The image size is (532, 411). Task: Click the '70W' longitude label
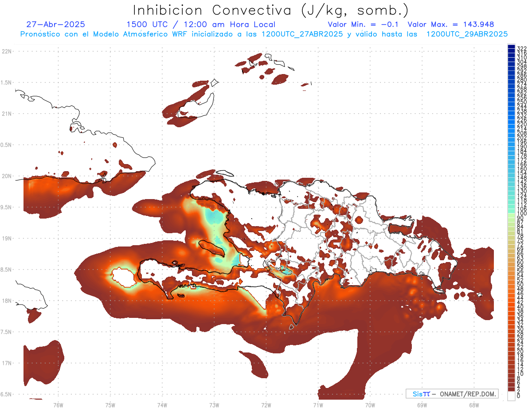[x=370, y=404]
